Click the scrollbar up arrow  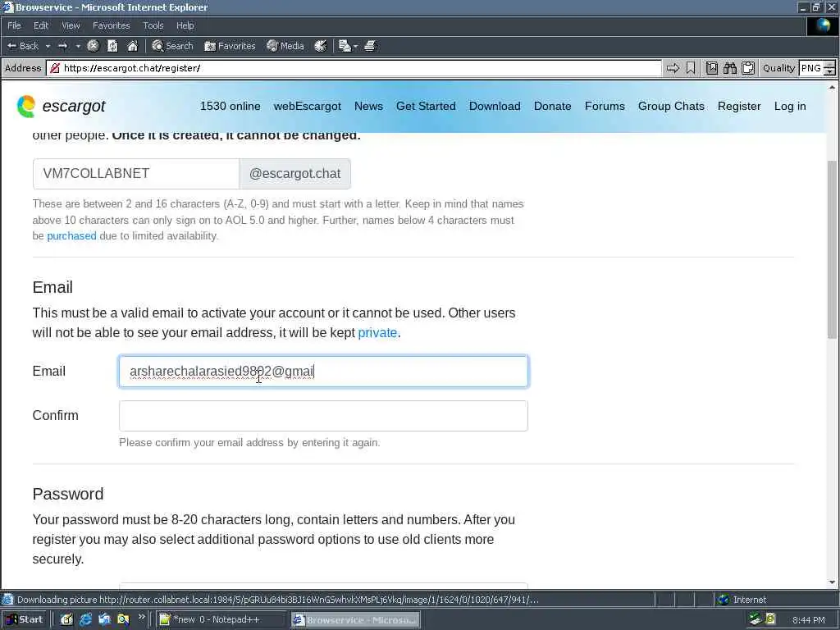(x=832, y=87)
